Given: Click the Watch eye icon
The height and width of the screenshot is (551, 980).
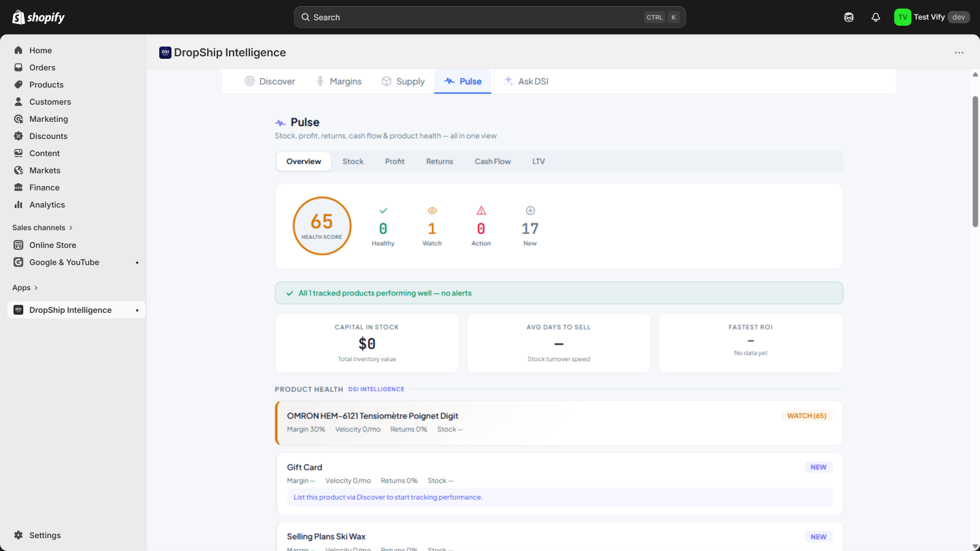Looking at the screenshot, I should click(x=432, y=211).
